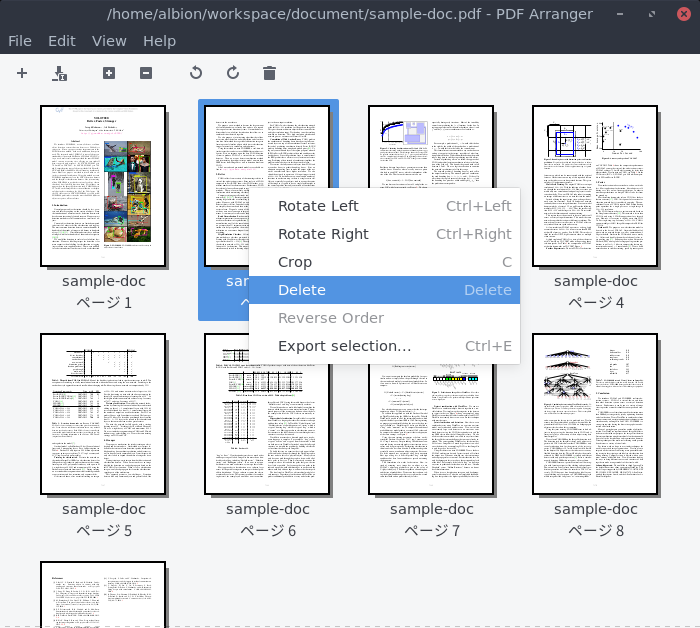Zoom out using the toolbar minus-box icon
The width and height of the screenshot is (700, 628).
point(146,73)
